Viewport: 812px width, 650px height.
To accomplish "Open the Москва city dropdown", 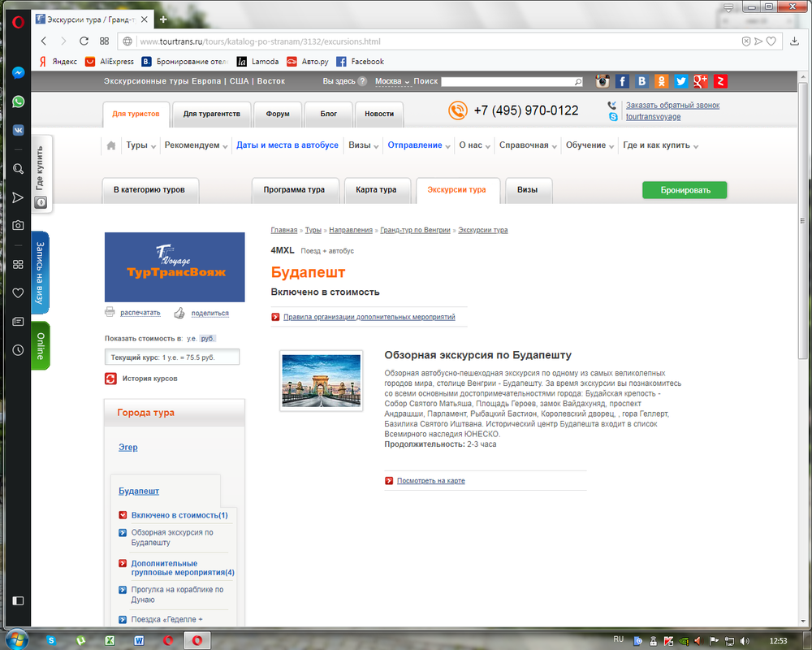I will pos(392,81).
